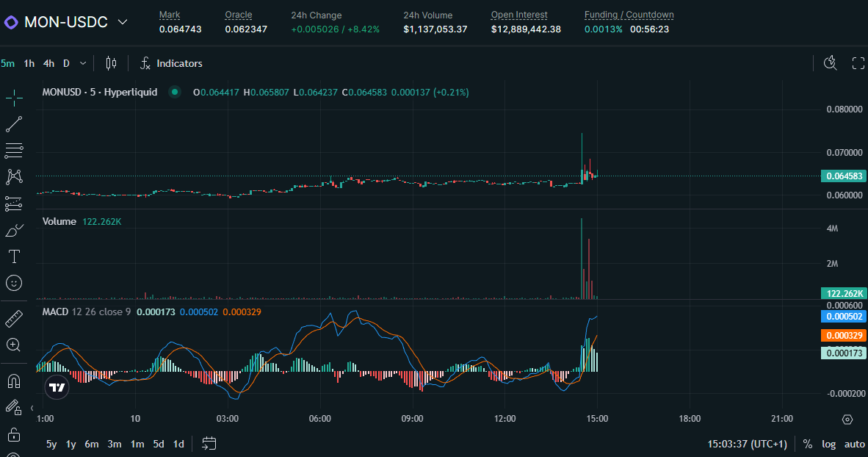Click the Funding / Countdown label
Image resolution: width=868 pixels, height=457 pixels.
pyautogui.click(x=629, y=15)
